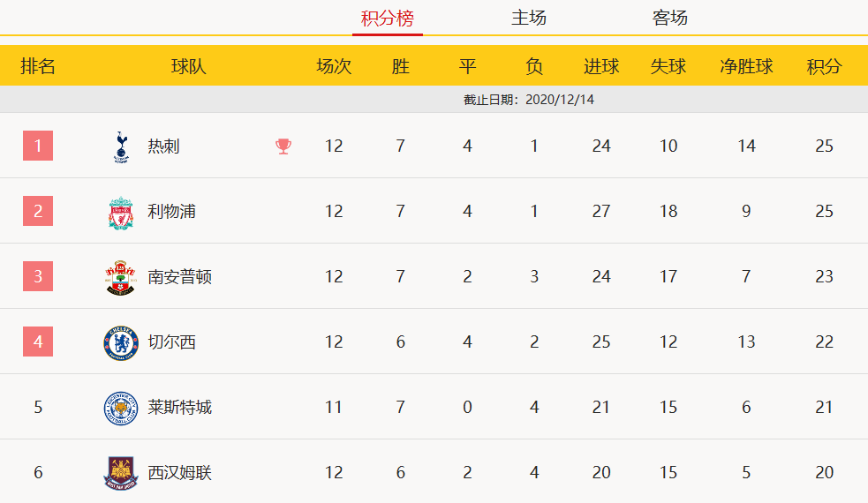The height and width of the screenshot is (503, 868).
Task: Click the Tottenham Hotspur club crest
Action: (x=121, y=146)
